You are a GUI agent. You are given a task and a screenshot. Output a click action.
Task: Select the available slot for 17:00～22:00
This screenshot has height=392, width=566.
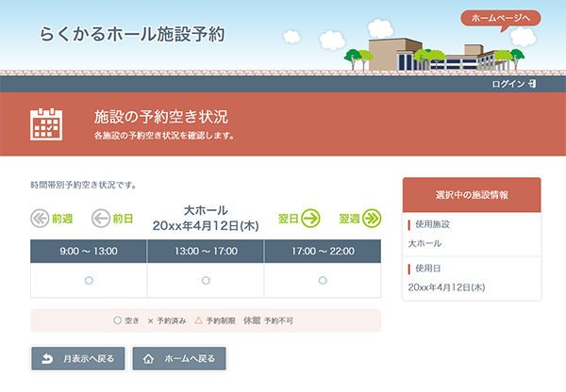click(x=323, y=280)
